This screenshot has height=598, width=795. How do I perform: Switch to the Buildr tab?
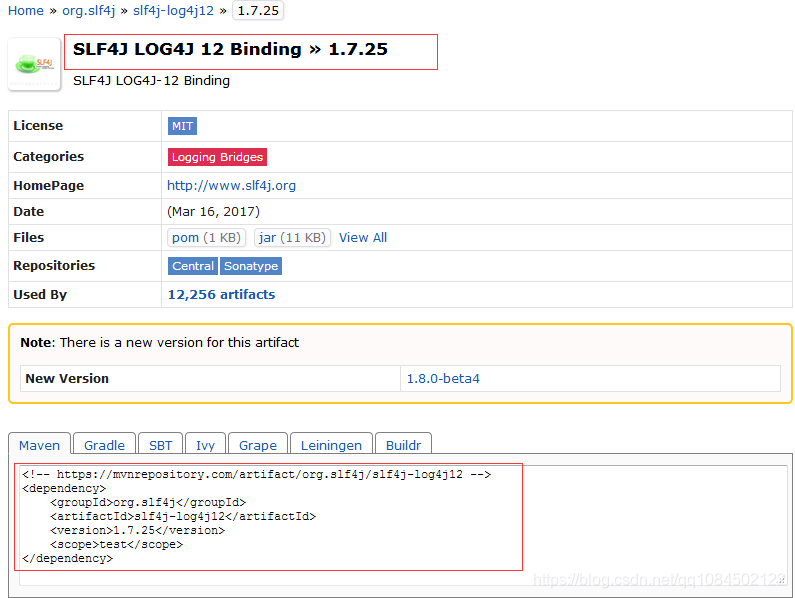coord(403,445)
